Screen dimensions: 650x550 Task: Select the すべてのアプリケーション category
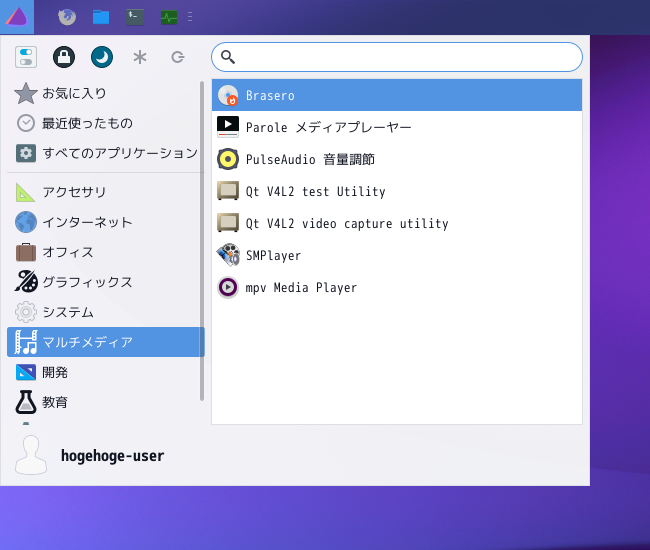(x=106, y=153)
